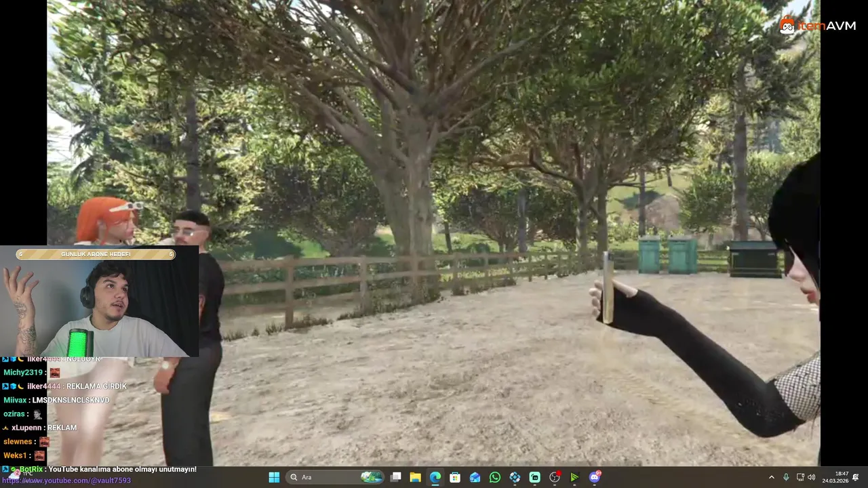Click the YouTube kanalıma abone olmayı unutmayın message
This screenshot has width=868, height=488.
123,469
